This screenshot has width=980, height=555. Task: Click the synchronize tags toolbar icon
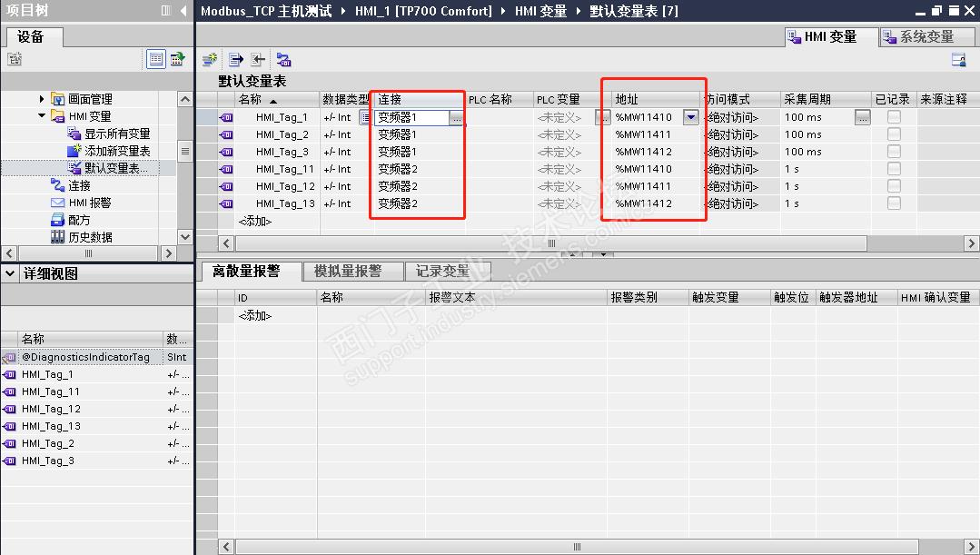pos(283,60)
